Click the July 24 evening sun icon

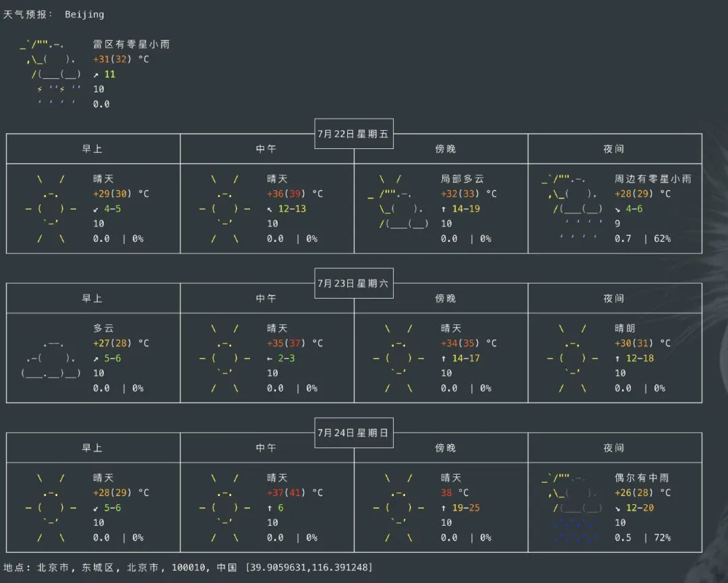pos(398,508)
